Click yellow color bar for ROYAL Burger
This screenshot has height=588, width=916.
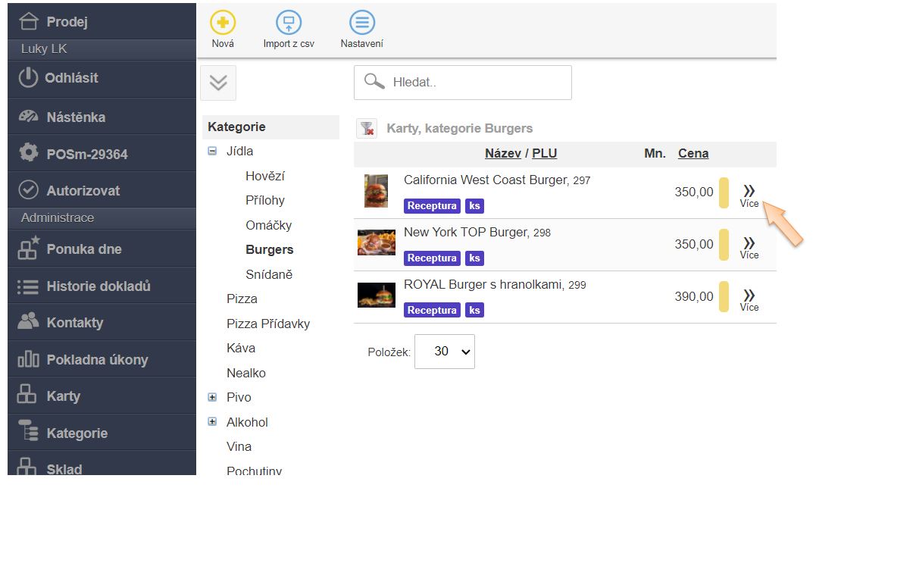point(724,297)
